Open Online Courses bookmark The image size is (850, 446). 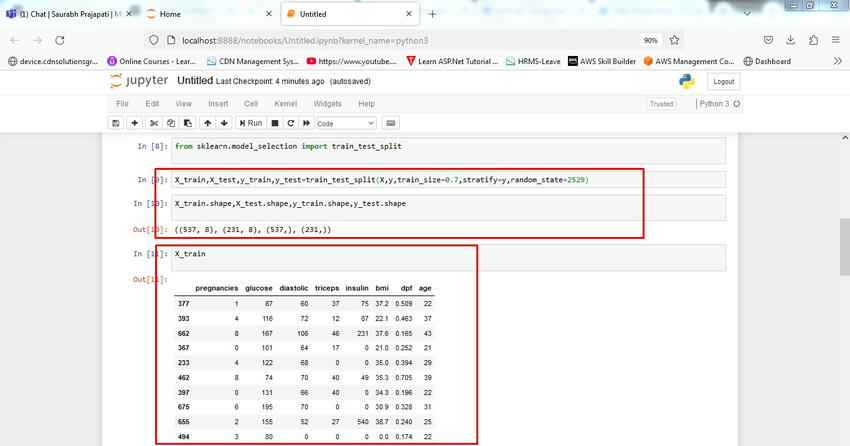click(152, 61)
